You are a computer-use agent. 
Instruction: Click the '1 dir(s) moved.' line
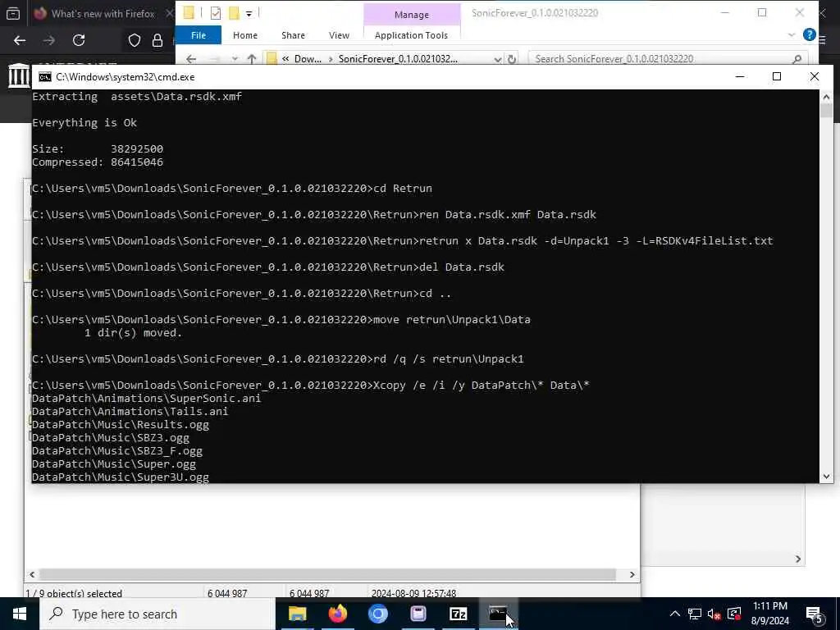pyautogui.click(x=133, y=333)
